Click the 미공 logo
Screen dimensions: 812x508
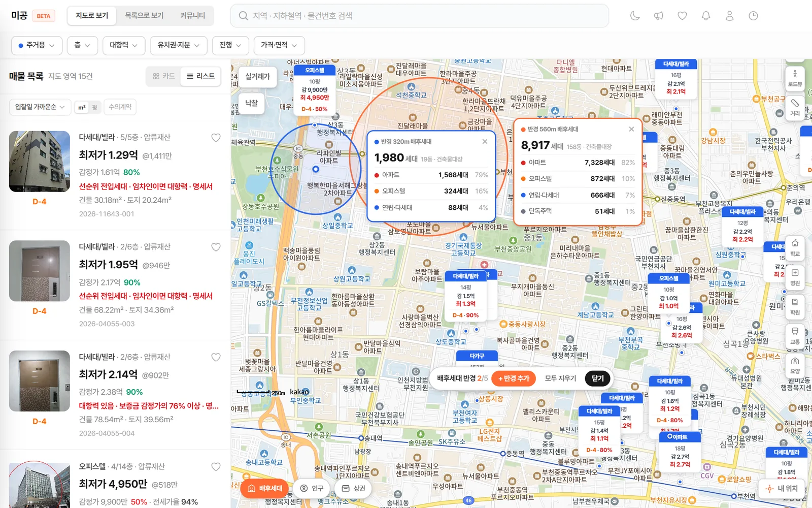(x=19, y=16)
